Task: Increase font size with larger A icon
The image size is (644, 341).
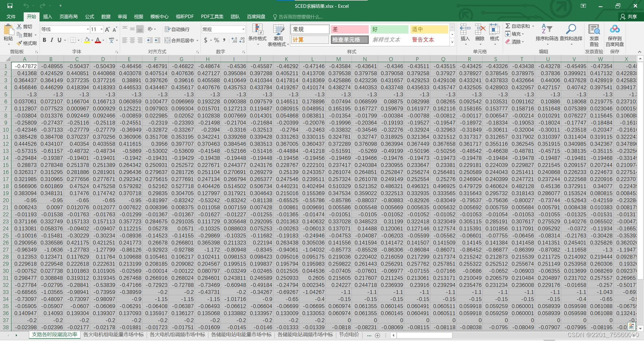Action: pos(107,30)
